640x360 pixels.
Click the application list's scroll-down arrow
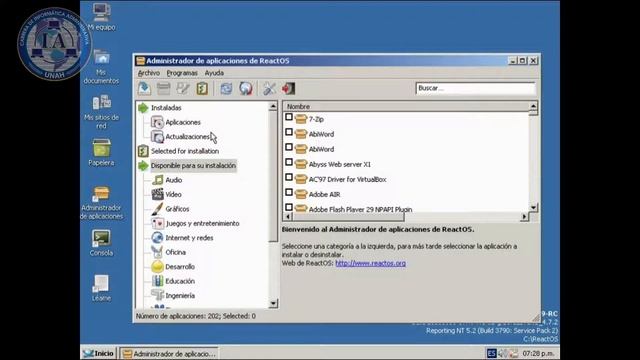(x=533, y=208)
